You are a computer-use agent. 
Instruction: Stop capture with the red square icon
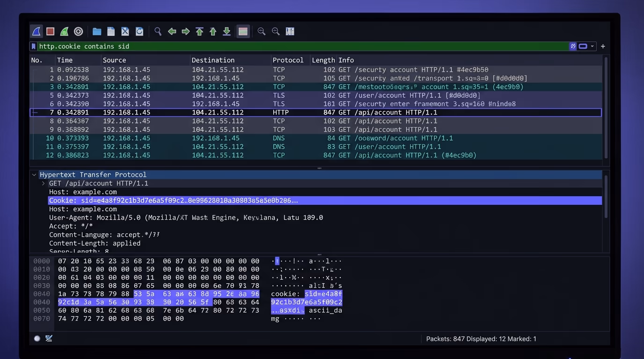(x=51, y=31)
